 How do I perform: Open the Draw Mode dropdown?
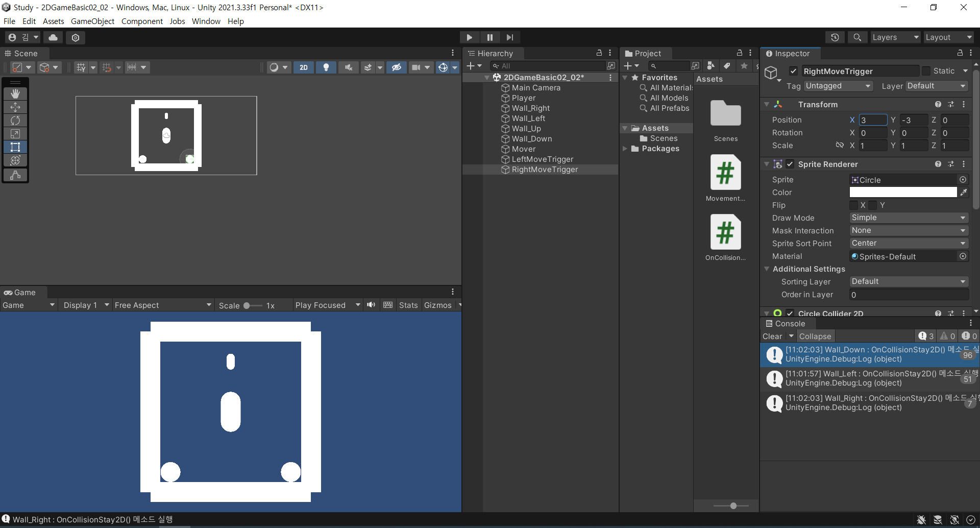[x=908, y=218]
